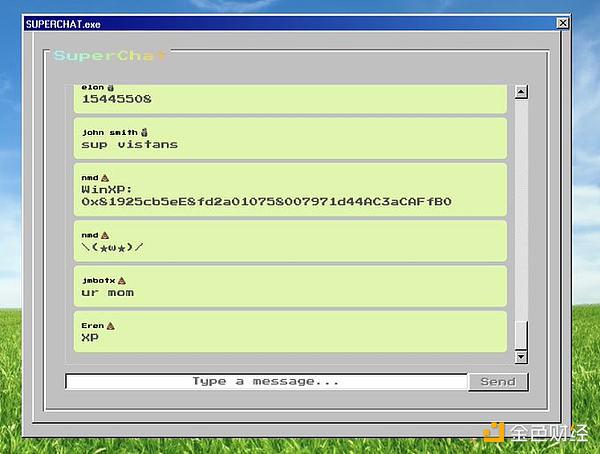Screen dimensions: 600x454
Task: Focus the Type a message input field
Action: point(266,381)
